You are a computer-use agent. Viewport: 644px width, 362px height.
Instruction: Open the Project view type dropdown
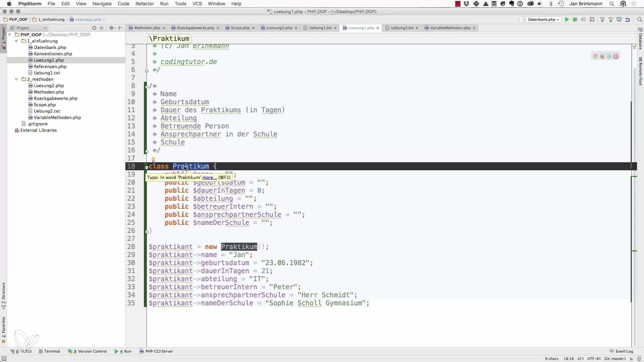tap(28, 28)
